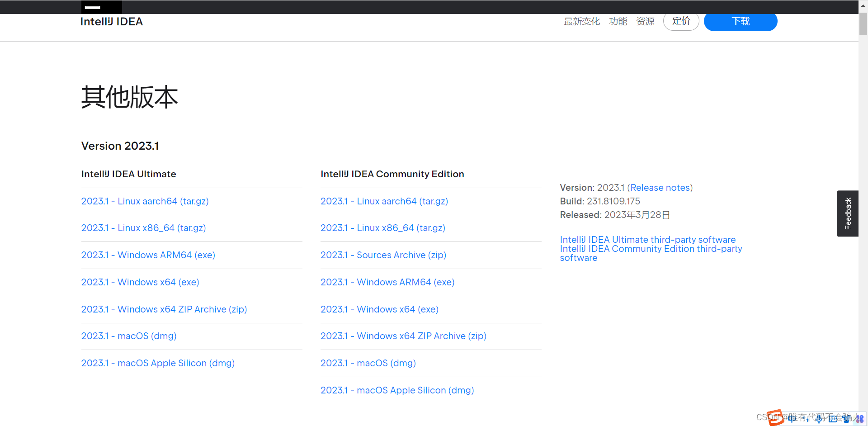Open the IME toolbox four-squares icon
This screenshot has width=868, height=426.
click(x=859, y=419)
